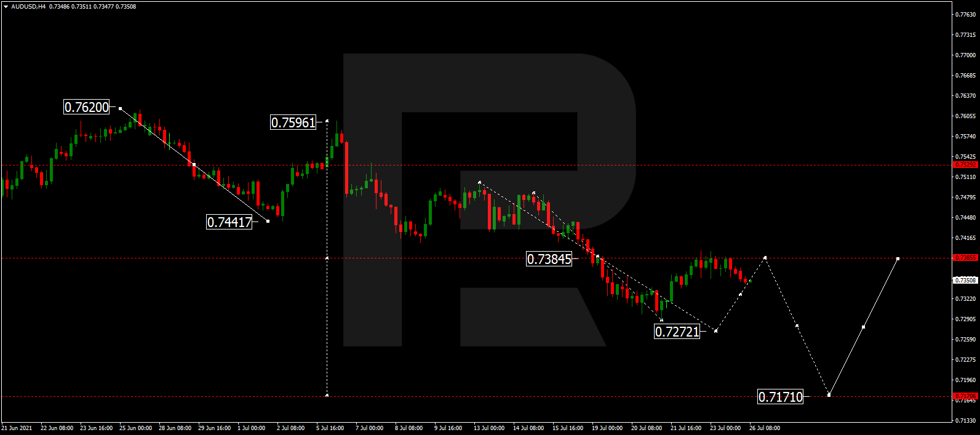
Task: Select the 0.75961 price label
Action: tap(293, 122)
